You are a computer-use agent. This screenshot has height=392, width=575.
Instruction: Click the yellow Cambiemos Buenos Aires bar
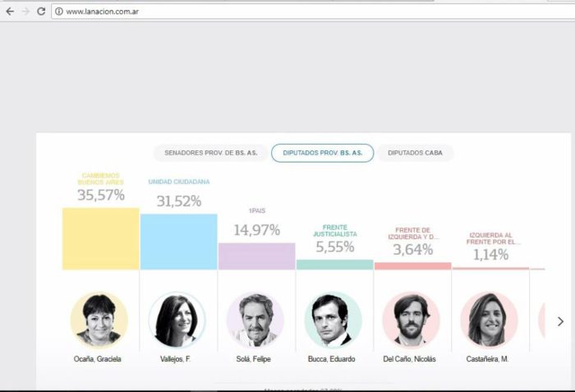coord(100,238)
